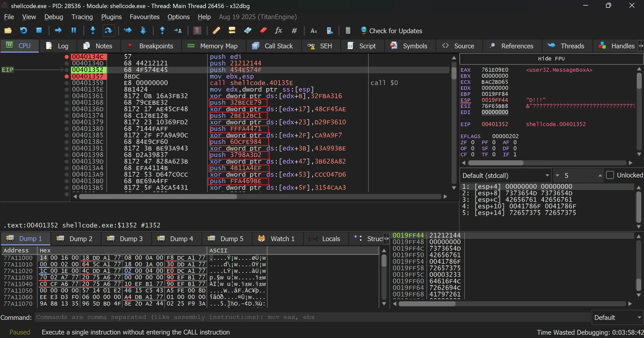The image size is (644, 338).
Task: Open the Tracing menu
Action: click(x=82, y=17)
